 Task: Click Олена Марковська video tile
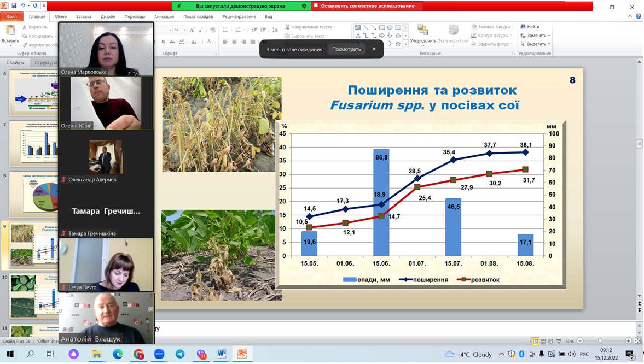pyautogui.click(x=106, y=49)
